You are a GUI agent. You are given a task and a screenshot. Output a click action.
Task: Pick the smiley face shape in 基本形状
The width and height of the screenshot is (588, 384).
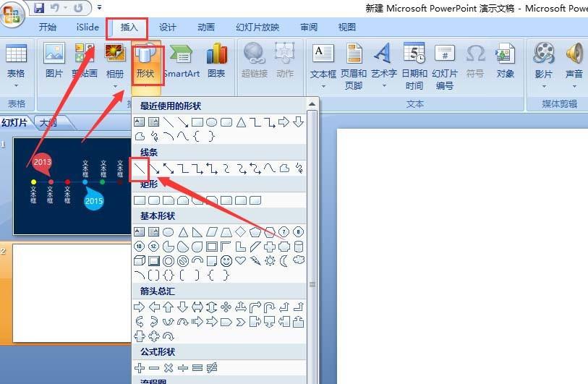tap(226, 260)
